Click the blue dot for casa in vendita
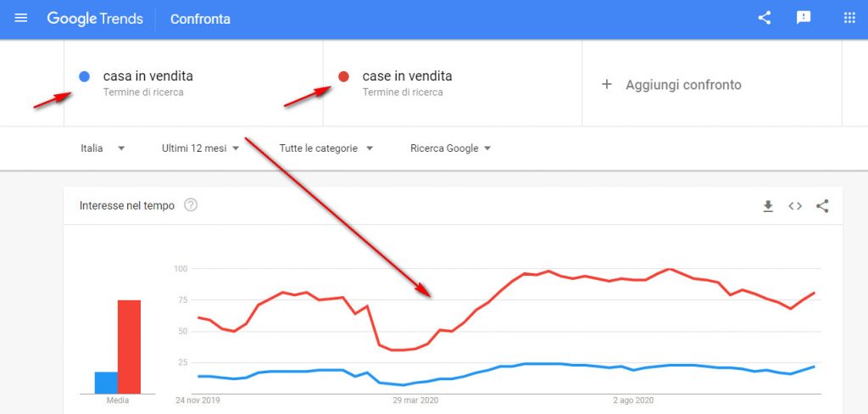The width and height of the screenshot is (868, 414). point(84,77)
